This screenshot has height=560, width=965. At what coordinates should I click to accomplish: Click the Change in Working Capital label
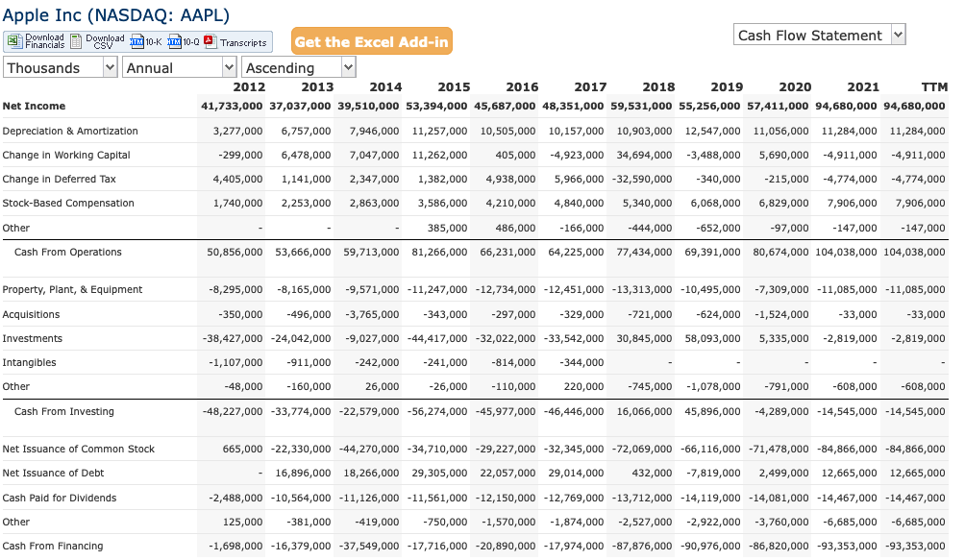66,155
